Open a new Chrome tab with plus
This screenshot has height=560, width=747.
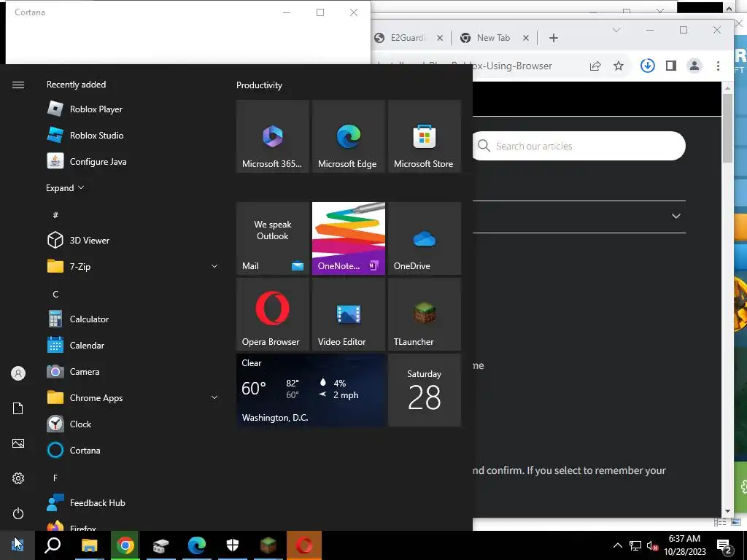click(x=553, y=38)
